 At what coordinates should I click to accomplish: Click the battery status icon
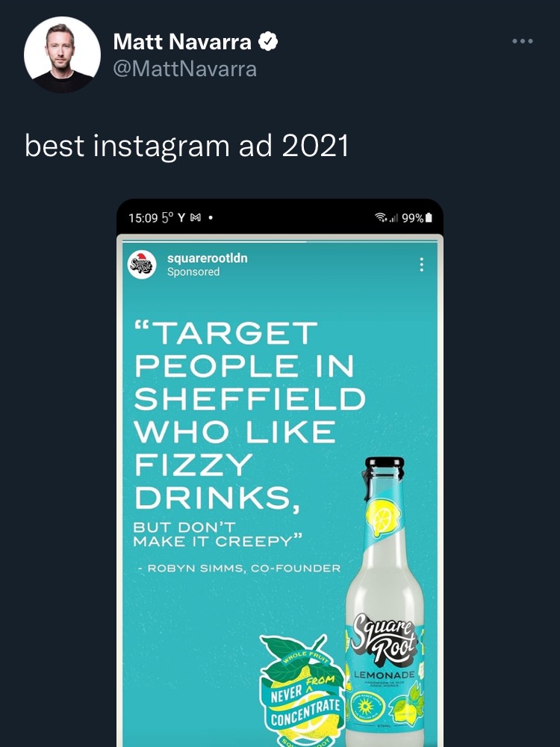(429, 217)
